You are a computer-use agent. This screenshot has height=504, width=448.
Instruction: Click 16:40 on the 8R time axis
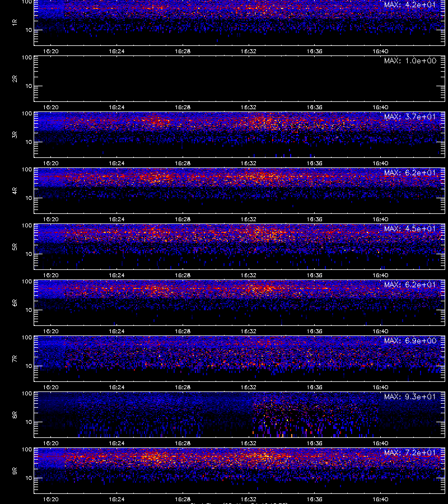(x=380, y=444)
